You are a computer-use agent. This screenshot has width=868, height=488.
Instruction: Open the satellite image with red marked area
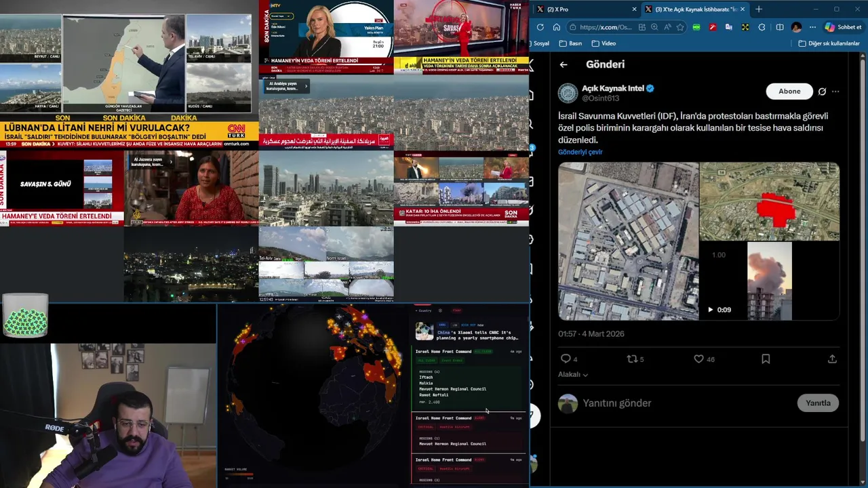(x=770, y=201)
